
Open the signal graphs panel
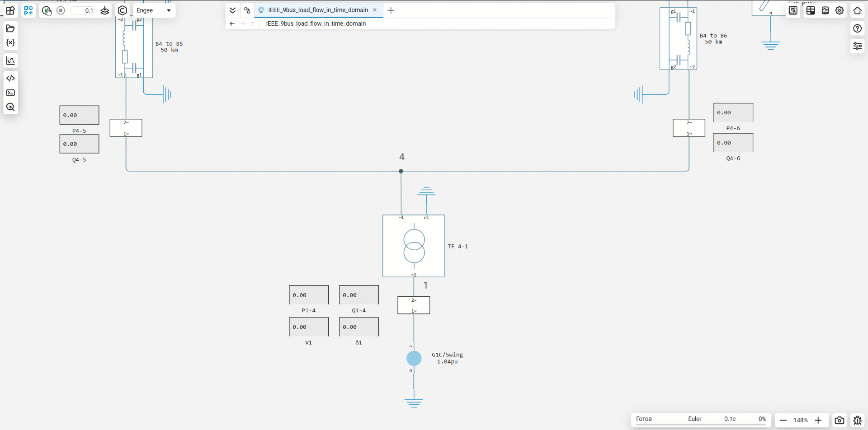(10, 61)
